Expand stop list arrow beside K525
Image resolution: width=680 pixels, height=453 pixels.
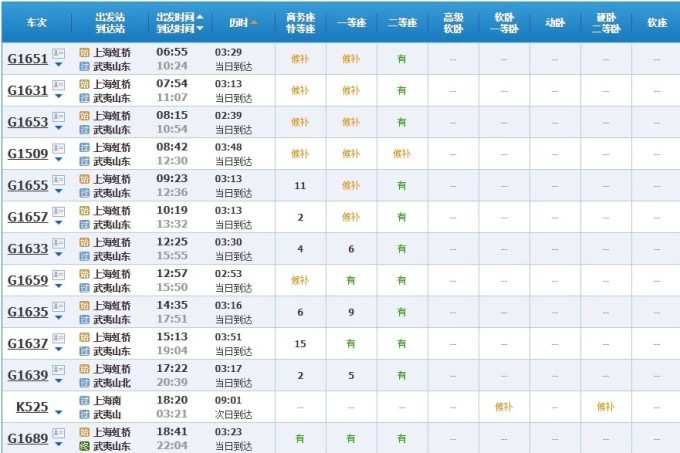tap(59, 412)
